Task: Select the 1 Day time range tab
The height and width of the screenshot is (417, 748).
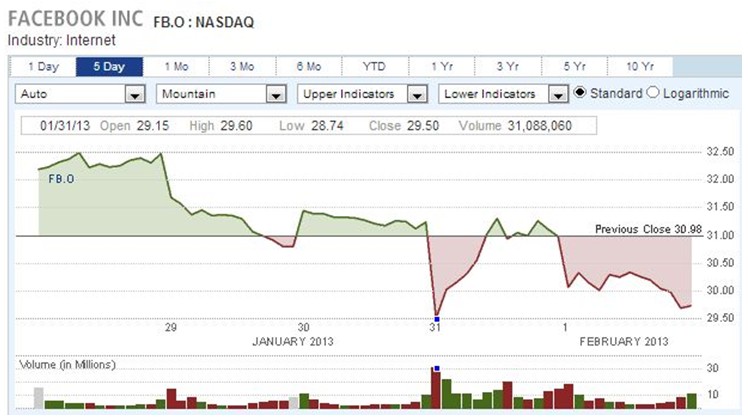Action: coord(42,66)
